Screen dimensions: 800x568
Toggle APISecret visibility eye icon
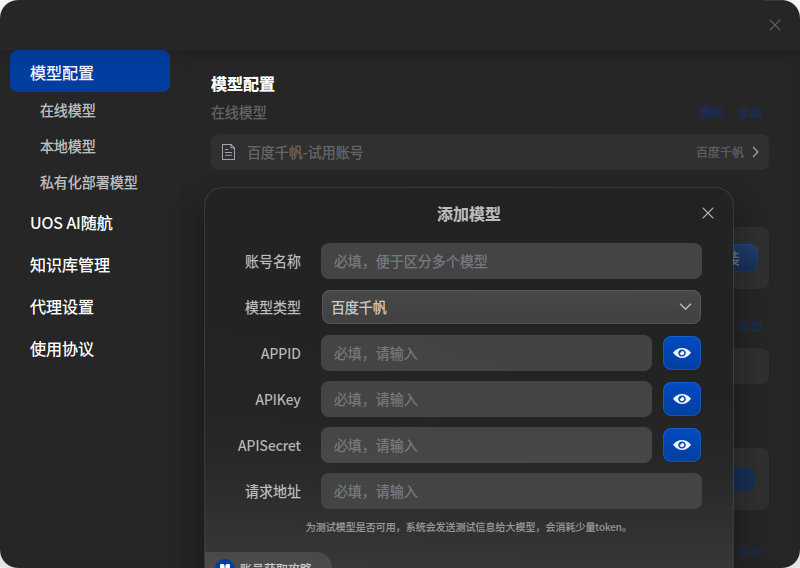(x=682, y=445)
